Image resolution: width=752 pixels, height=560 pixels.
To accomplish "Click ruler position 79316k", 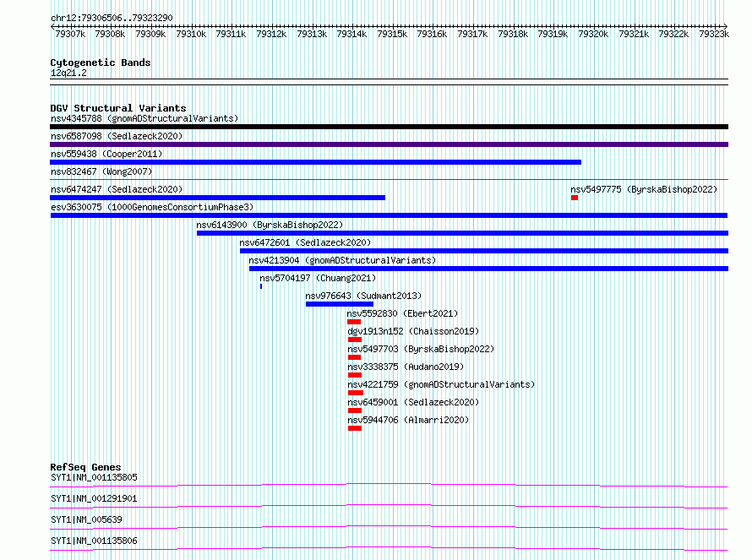I will (x=432, y=34).
